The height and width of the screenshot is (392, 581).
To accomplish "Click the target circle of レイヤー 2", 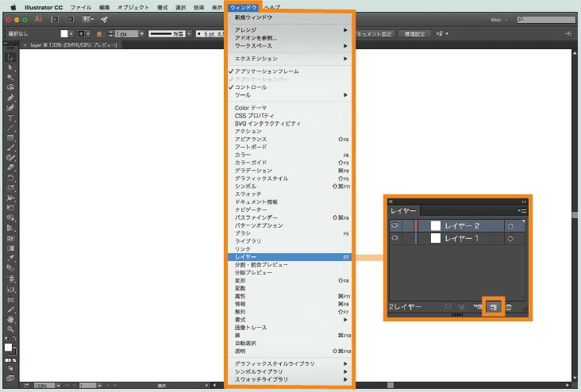I will point(510,226).
